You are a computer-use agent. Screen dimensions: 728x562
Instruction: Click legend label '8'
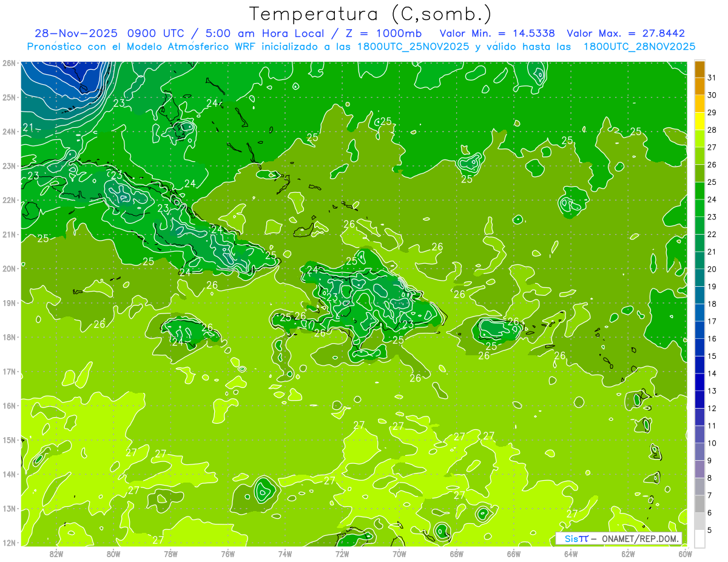tap(710, 478)
